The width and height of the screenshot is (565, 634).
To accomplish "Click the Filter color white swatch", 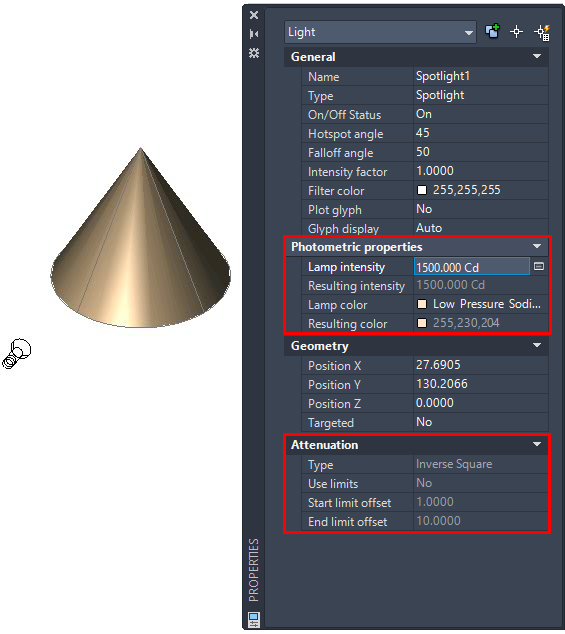I will 422,190.
